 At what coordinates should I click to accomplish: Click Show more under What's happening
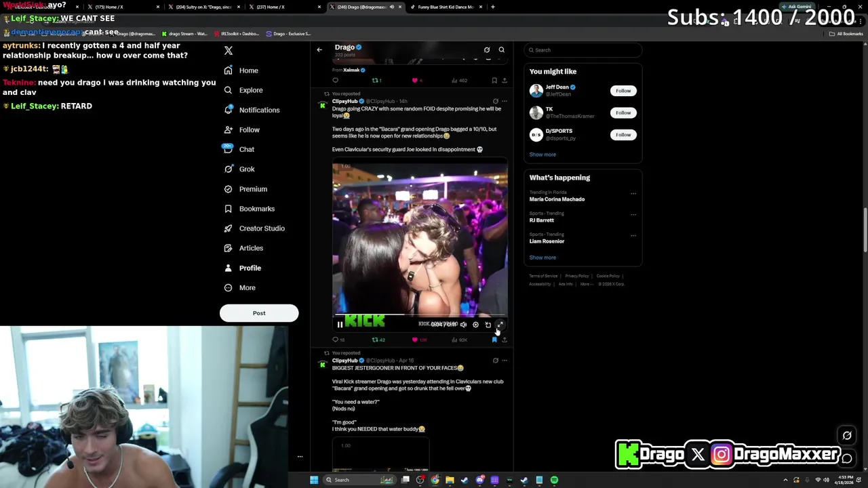tap(542, 258)
